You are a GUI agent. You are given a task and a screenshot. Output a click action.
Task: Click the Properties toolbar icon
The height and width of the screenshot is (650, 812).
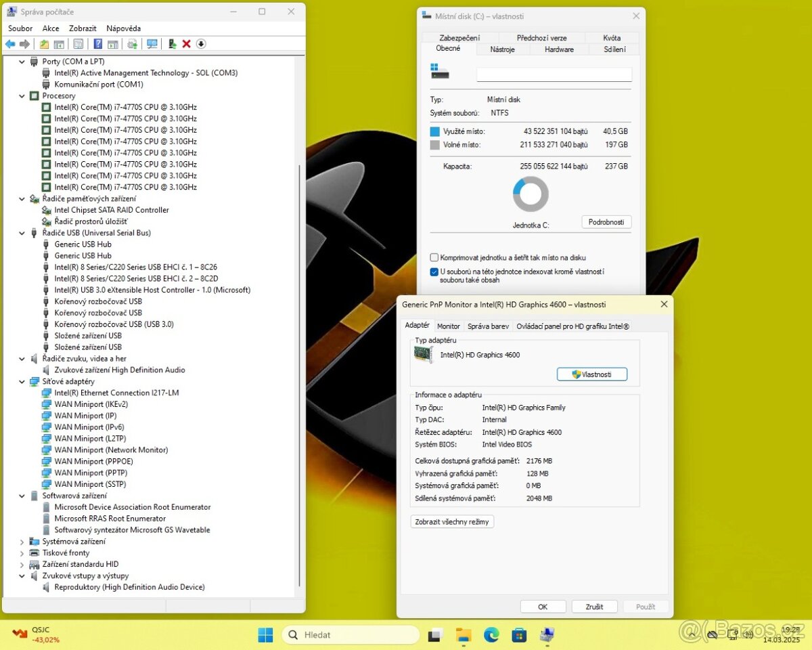coord(78,44)
